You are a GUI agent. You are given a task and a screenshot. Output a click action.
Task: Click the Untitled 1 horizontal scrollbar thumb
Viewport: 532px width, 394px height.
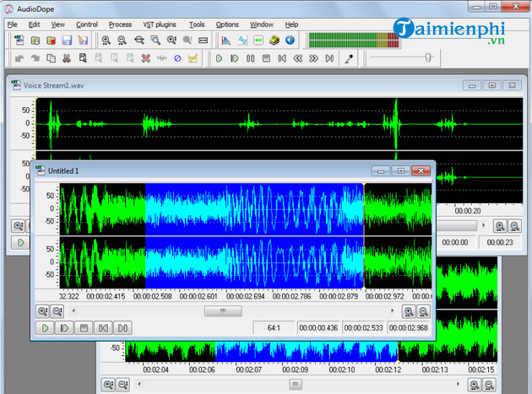click(223, 310)
